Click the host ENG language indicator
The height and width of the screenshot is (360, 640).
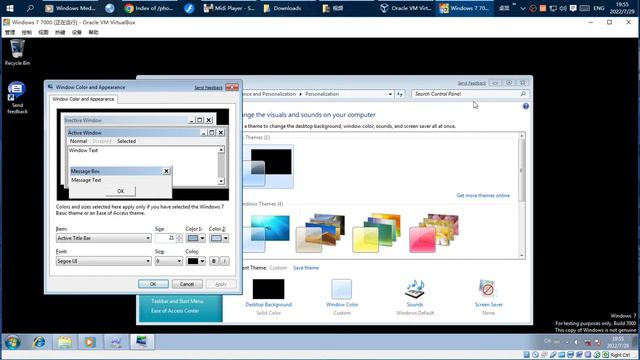pyautogui.click(x=599, y=8)
